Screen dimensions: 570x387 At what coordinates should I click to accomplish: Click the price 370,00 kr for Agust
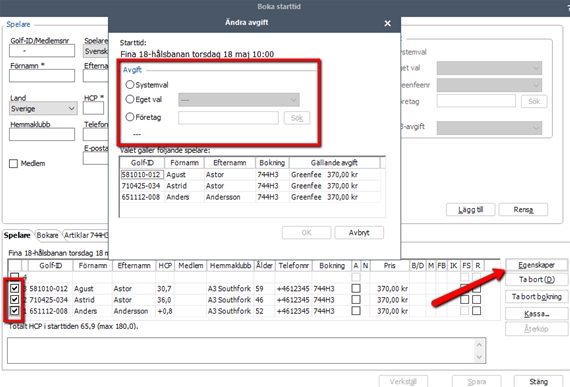[x=392, y=289]
